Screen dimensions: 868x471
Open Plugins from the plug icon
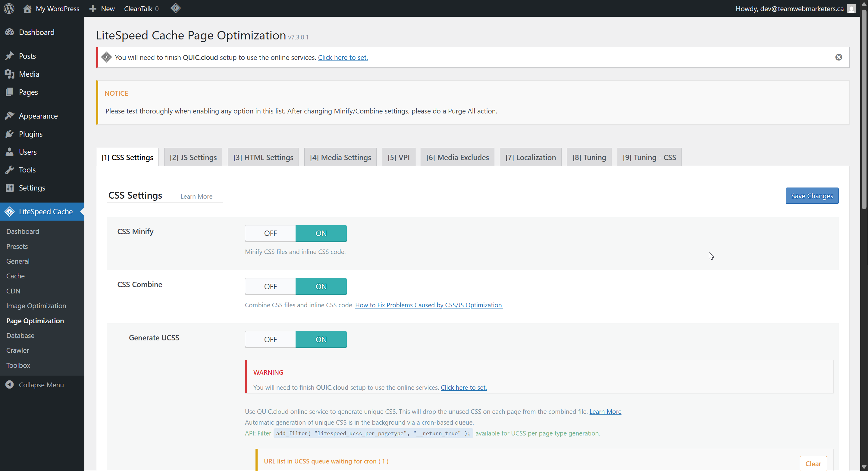tap(9, 134)
